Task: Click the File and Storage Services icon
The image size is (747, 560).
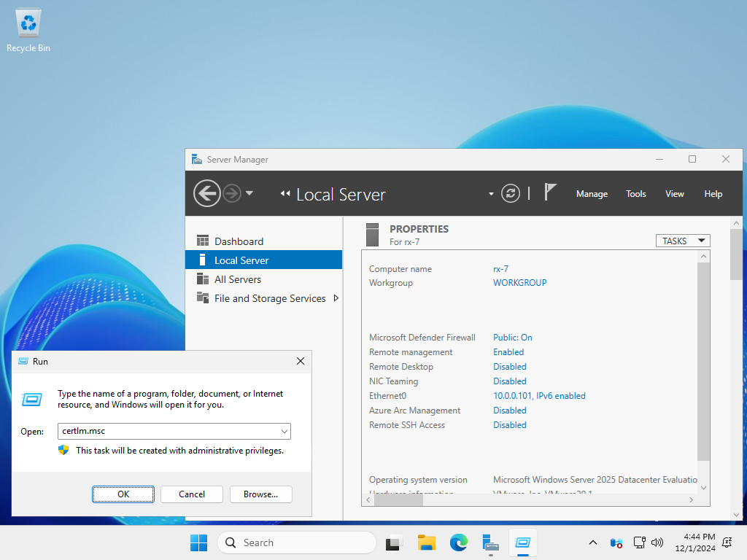Action: [203, 298]
